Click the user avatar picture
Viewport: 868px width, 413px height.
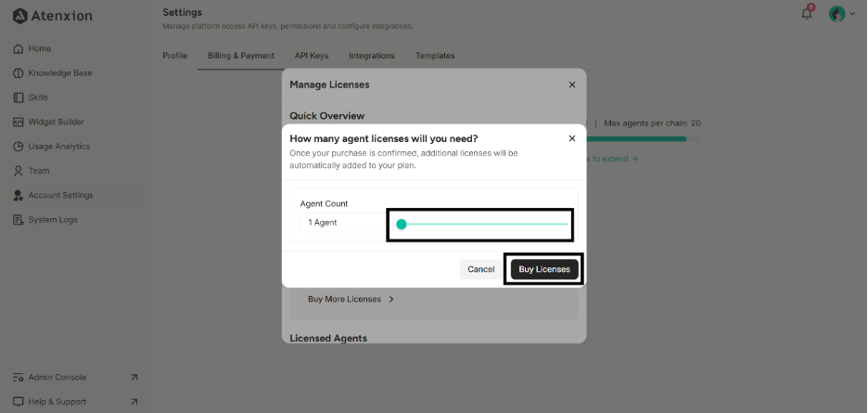[x=836, y=14]
